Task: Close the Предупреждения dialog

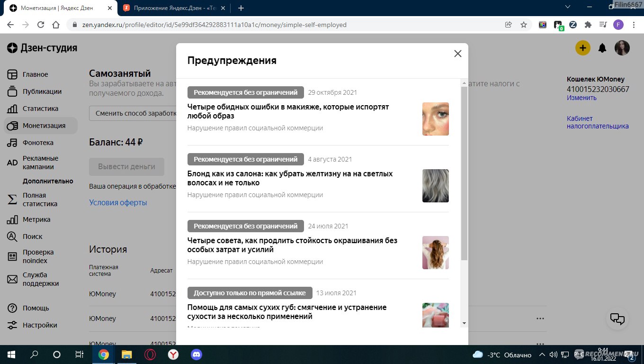Action: point(457,54)
